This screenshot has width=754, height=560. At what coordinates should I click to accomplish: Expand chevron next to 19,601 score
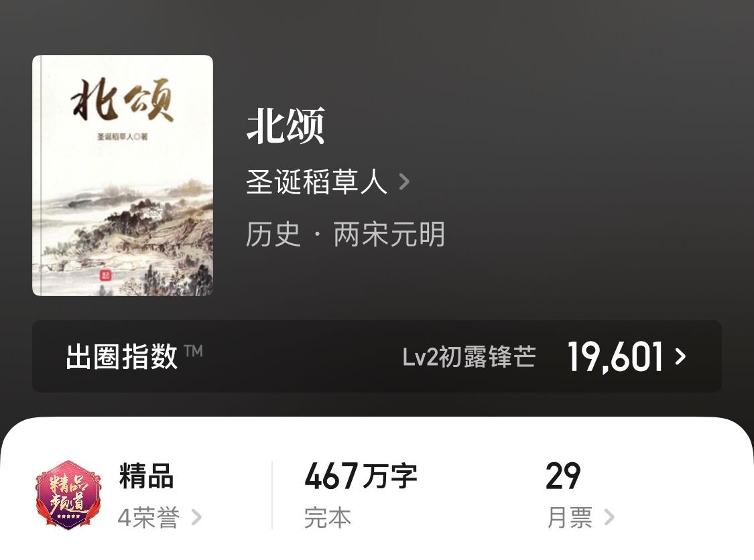(x=680, y=356)
